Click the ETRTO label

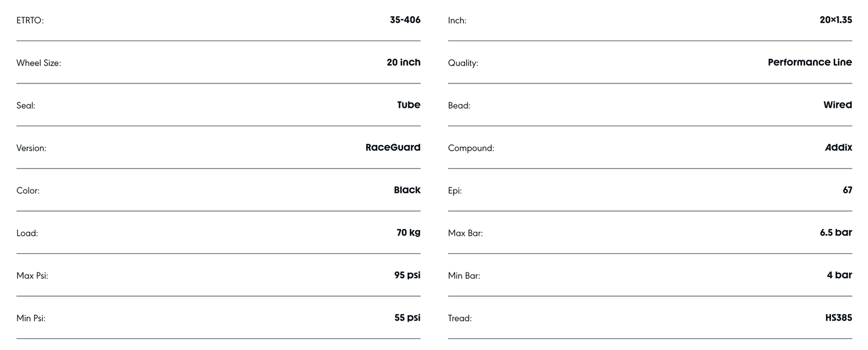pos(30,21)
